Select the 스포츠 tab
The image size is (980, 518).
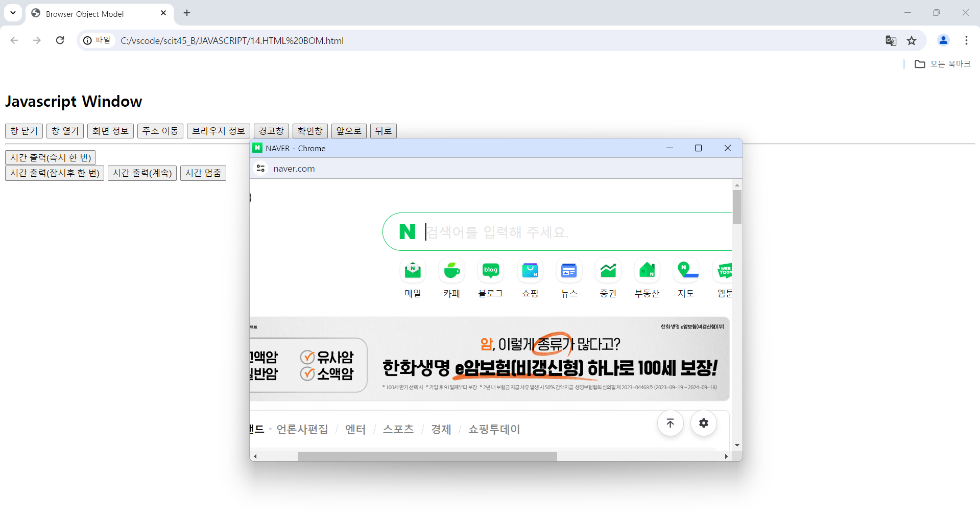(x=398, y=429)
